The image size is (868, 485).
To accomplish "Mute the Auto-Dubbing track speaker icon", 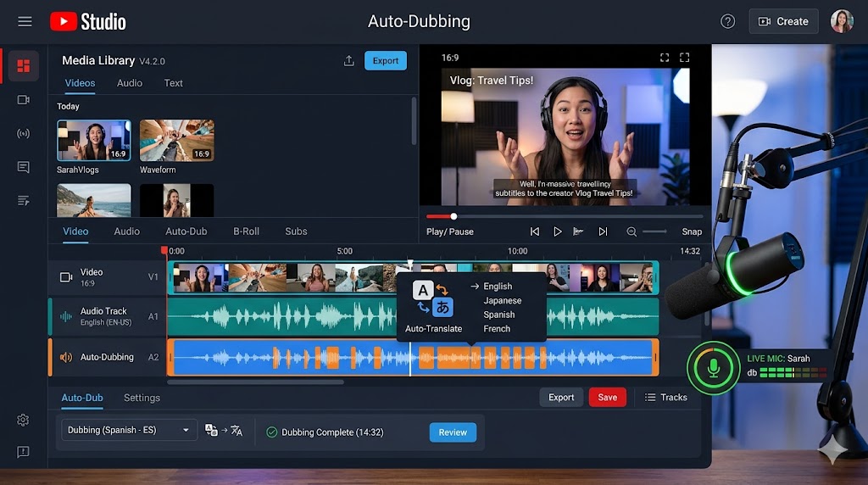I will point(66,357).
